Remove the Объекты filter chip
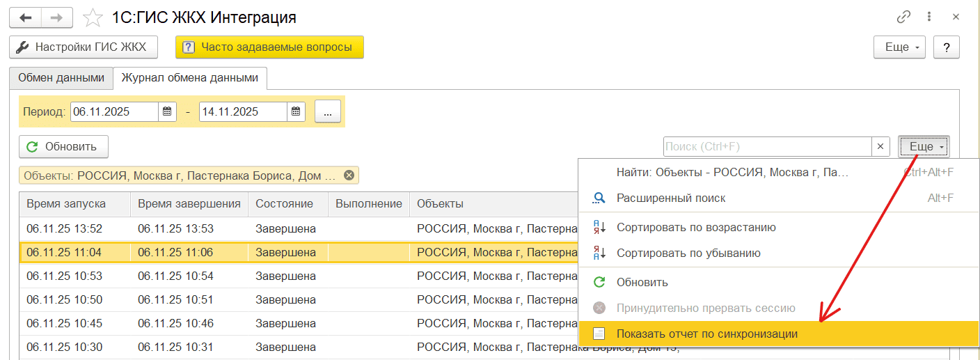980x360 pixels. [x=349, y=175]
